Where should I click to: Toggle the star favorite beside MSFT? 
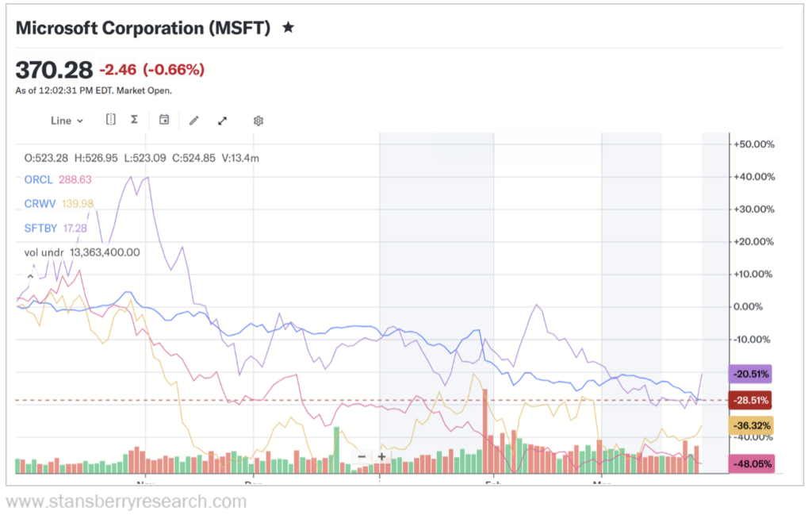(288, 27)
